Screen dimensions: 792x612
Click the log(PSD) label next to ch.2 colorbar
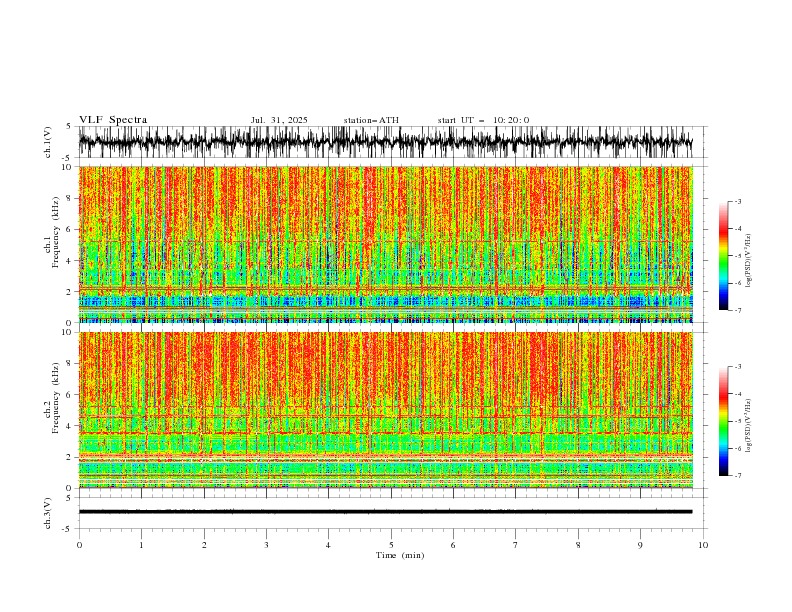click(x=749, y=426)
